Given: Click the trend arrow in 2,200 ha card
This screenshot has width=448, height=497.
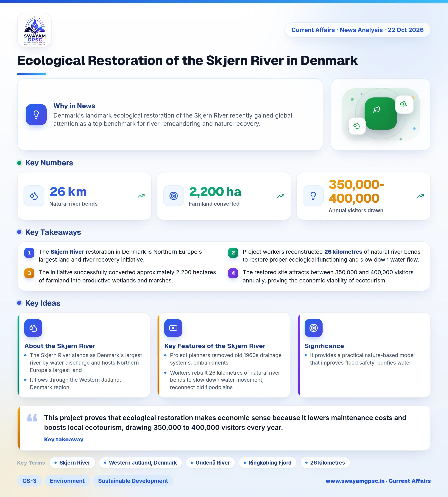Looking at the screenshot, I should click(x=281, y=196).
